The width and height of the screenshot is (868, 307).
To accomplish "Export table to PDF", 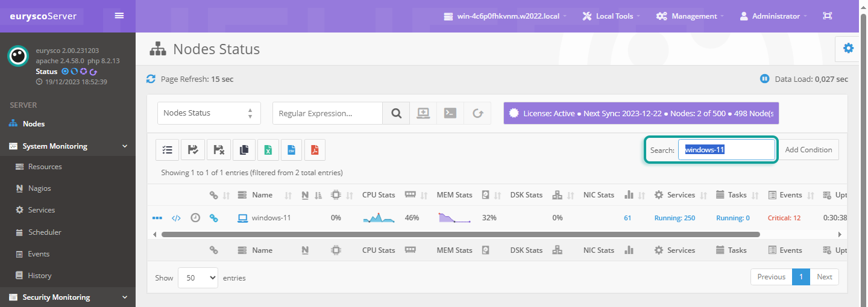I will 315,150.
